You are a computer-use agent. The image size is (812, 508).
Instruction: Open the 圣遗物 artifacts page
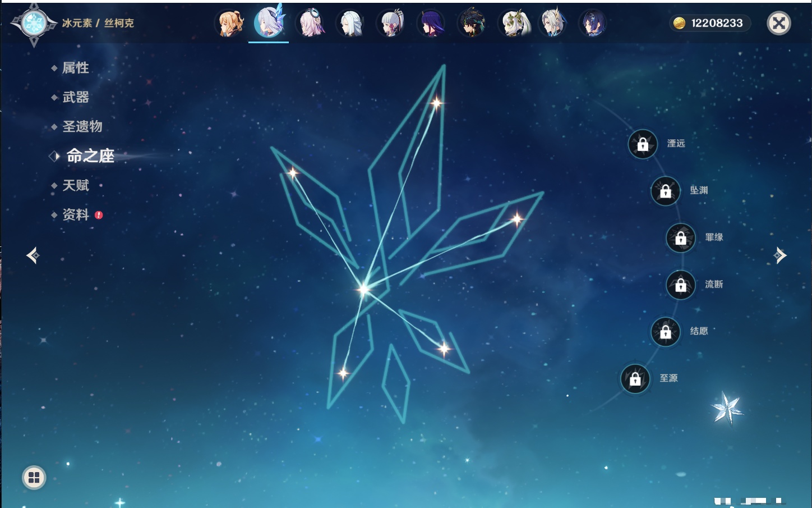[x=82, y=126]
